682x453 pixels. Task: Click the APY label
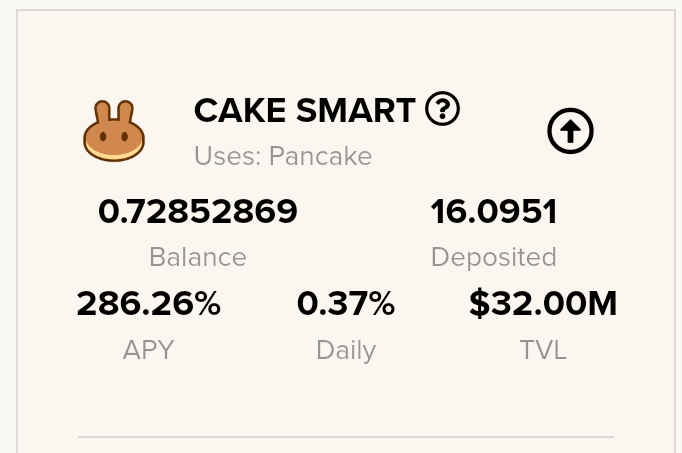click(x=148, y=350)
